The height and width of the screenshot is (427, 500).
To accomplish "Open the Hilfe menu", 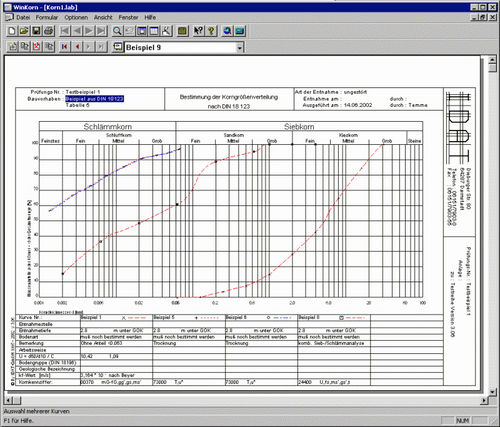I will (150, 17).
